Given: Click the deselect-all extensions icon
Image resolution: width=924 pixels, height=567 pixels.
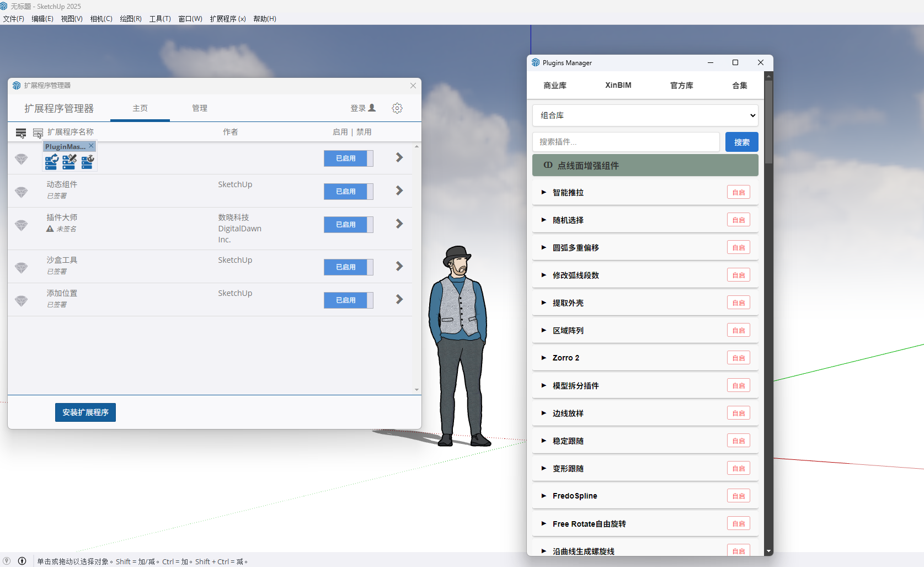Looking at the screenshot, I should coord(38,133).
